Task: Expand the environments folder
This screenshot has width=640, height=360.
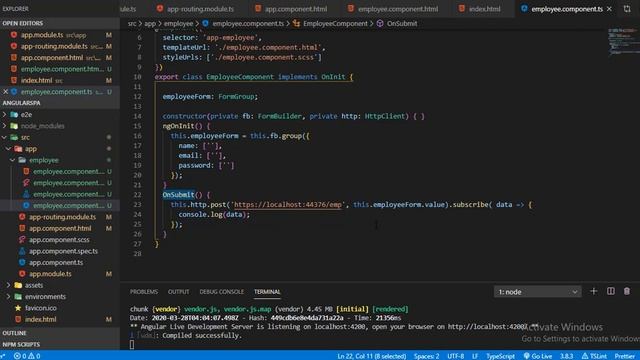Action: coord(59,297)
